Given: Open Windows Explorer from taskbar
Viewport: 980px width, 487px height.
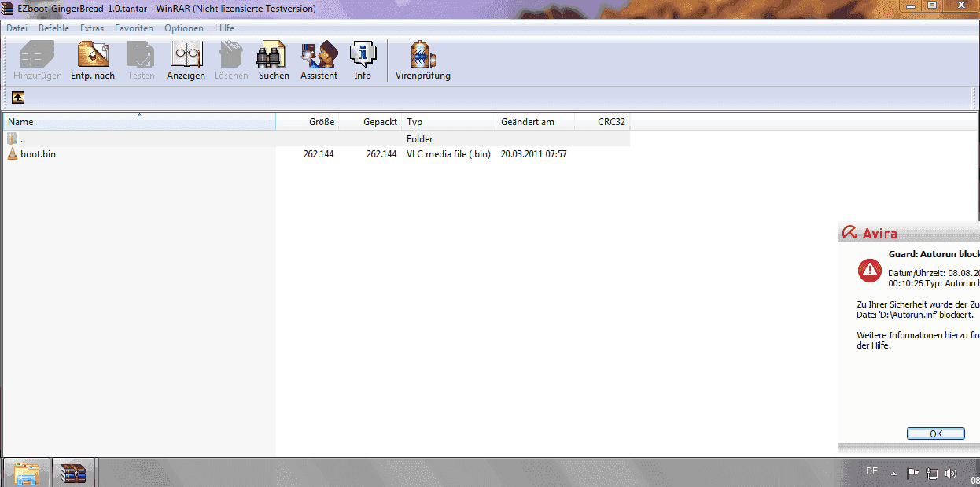Looking at the screenshot, I should click(x=27, y=473).
